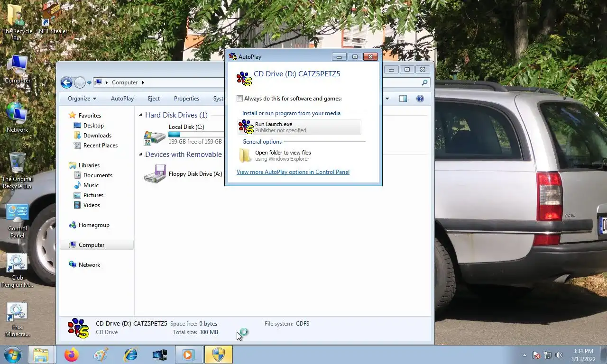Open Network desktop icon
This screenshot has height=364, width=607.
point(17,118)
